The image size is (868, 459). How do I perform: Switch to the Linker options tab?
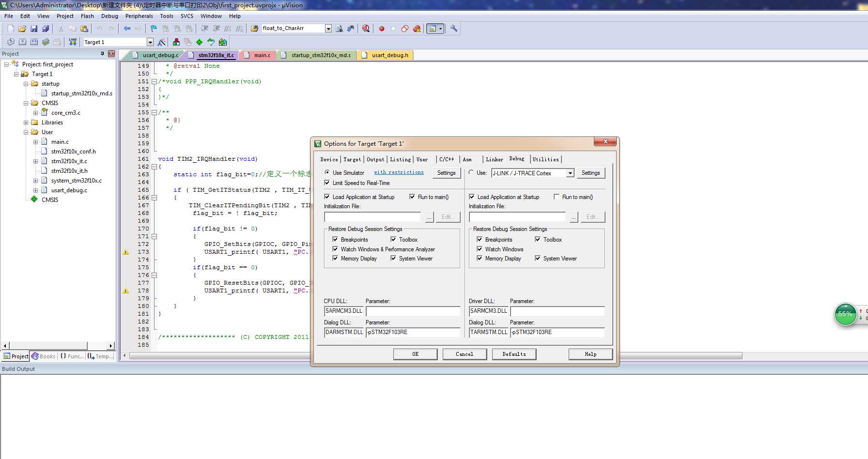[495, 159]
